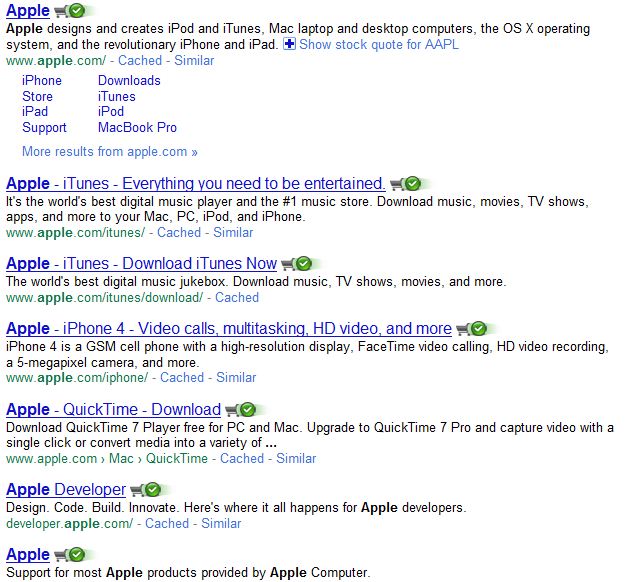The image size is (630, 582).
Task: Click the cart icon beside the iPhone 4 result title
Action: pos(462,329)
